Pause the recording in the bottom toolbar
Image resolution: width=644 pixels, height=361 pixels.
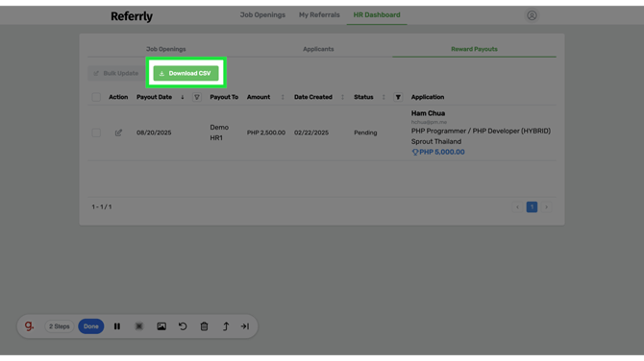pyautogui.click(x=117, y=326)
